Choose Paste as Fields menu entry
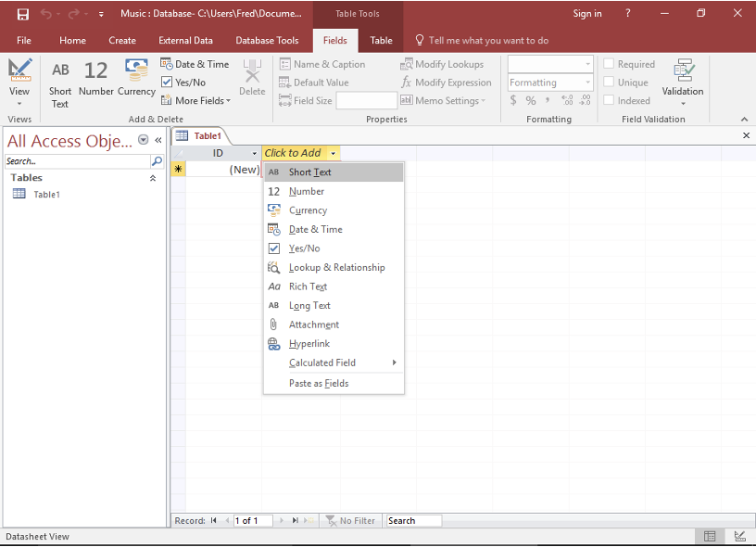 pos(318,384)
